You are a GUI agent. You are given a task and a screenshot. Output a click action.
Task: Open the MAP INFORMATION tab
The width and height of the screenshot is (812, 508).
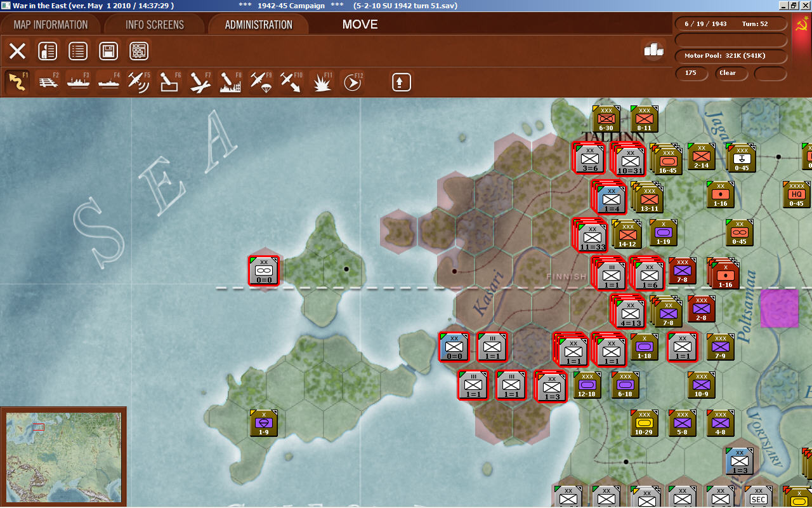pyautogui.click(x=51, y=25)
